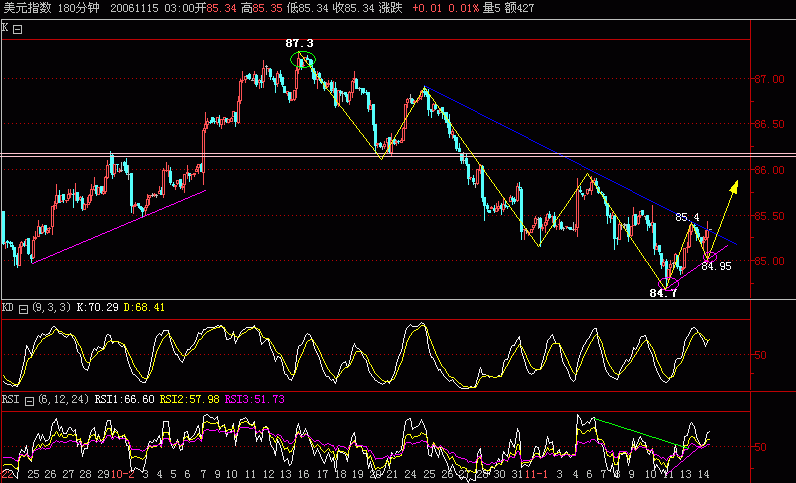Click the RSI1:66.60 value

coord(124,400)
